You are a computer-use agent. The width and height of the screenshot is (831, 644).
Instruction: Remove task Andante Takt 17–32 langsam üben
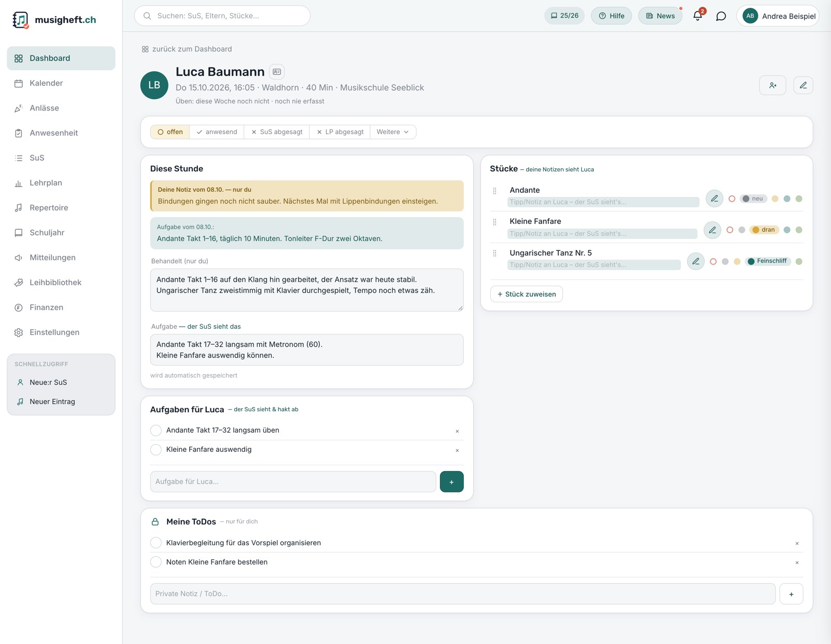(457, 431)
